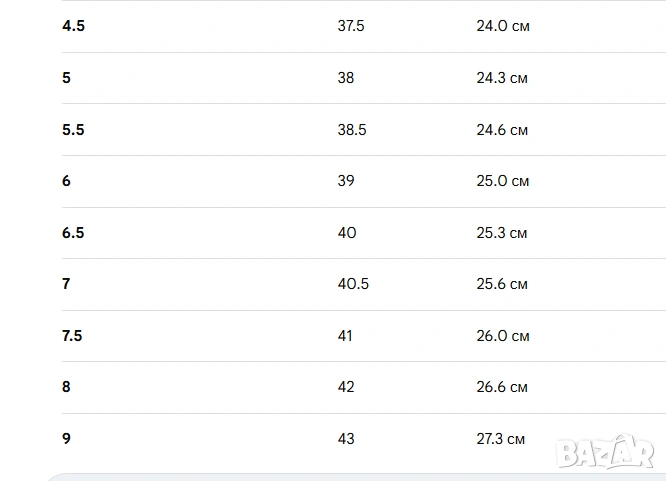The image size is (666, 481).
Task: Click the size 4.5 row label
Action: tap(73, 26)
